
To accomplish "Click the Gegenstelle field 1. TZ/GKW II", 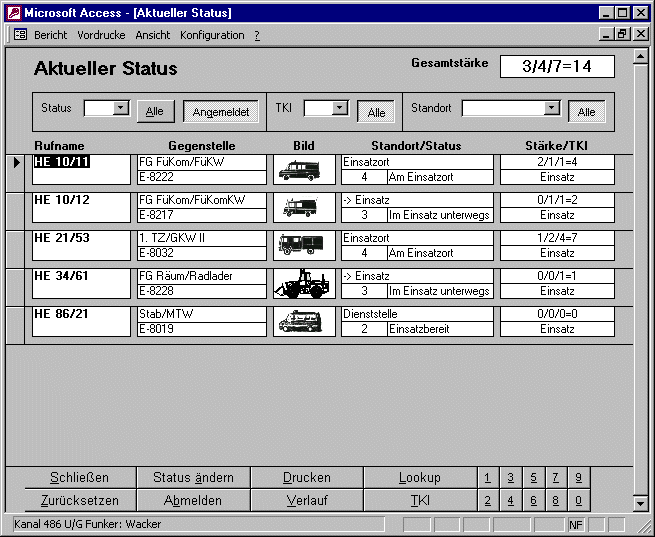I will coord(202,238).
